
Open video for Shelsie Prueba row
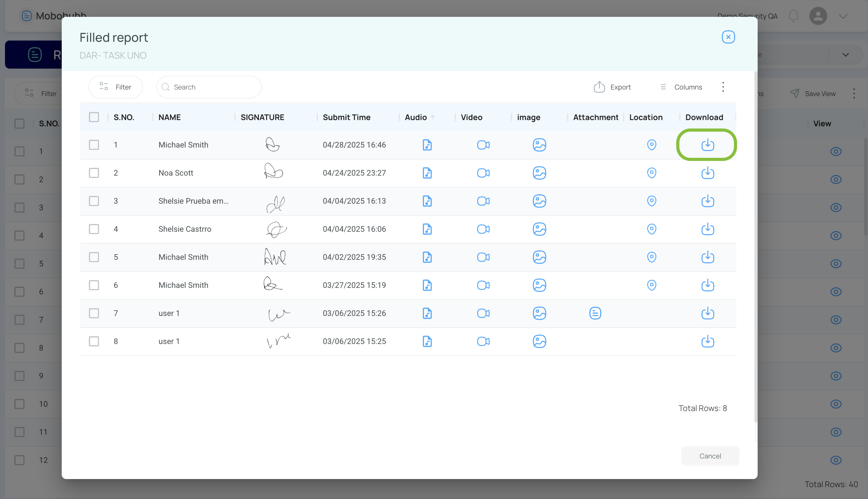[483, 201]
